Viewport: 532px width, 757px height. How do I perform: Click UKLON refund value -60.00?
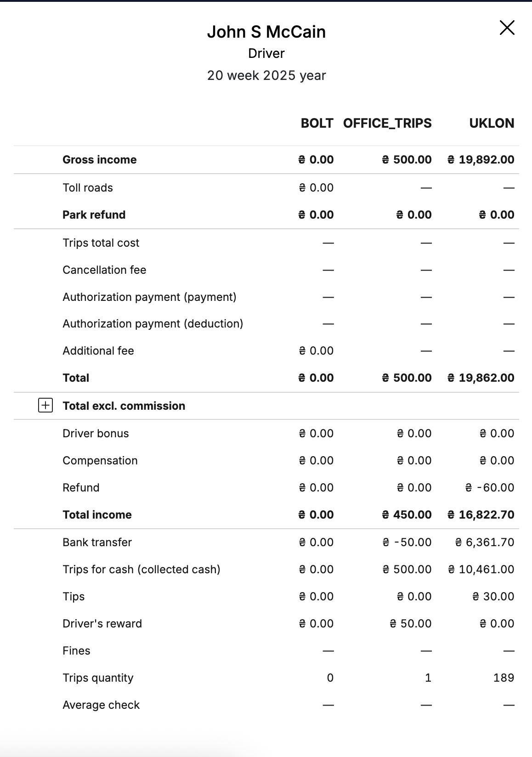tap(490, 487)
